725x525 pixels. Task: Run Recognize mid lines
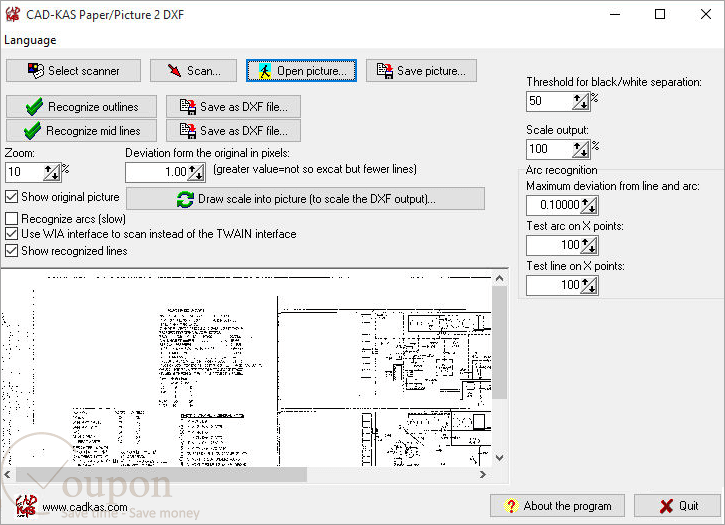coord(81,131)
